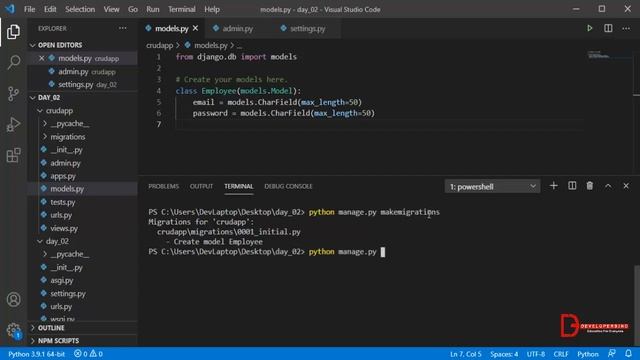Image resolution: width=640 pixels, height=360 pixels.
Task: Expand the Outline section
Action: pos(82,328)
